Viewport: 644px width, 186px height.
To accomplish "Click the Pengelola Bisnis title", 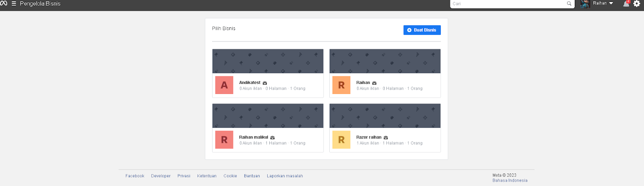I will 40,4.
